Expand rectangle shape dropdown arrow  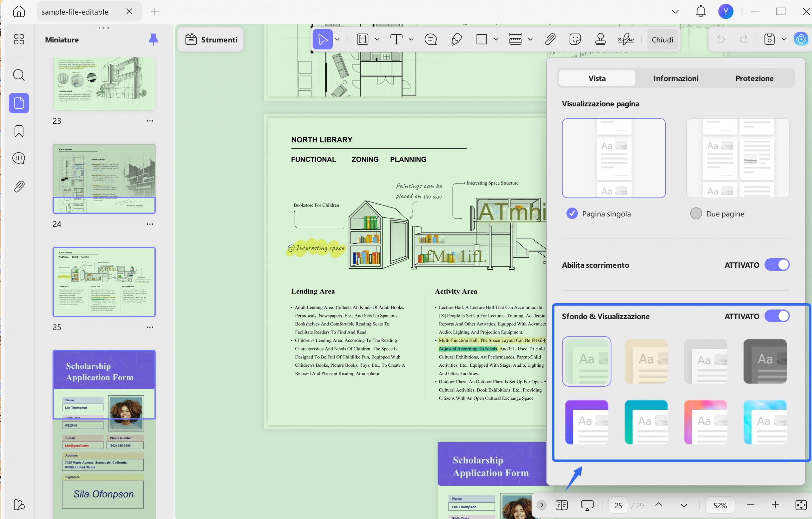coord(496,39)
